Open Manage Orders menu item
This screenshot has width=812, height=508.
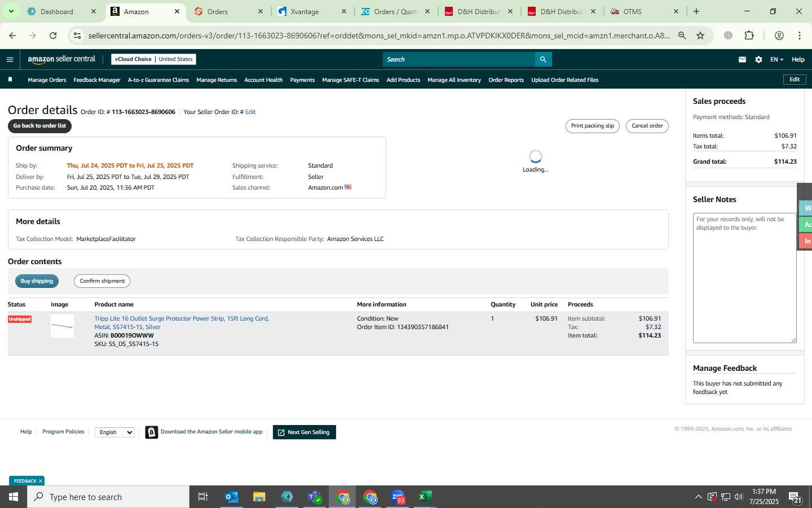47,80
